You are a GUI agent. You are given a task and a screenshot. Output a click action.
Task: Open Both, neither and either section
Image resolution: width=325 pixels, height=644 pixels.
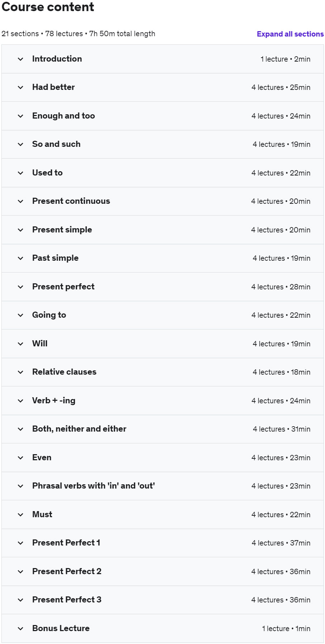(x=79, y=429)
